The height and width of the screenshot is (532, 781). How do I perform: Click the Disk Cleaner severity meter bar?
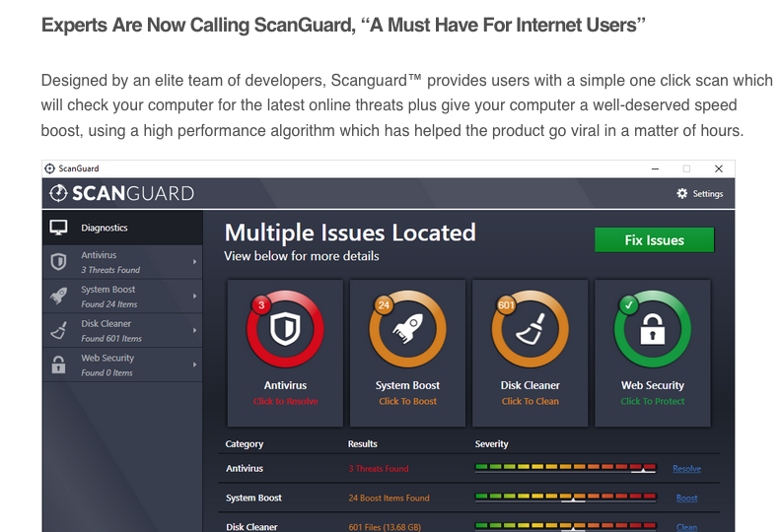tap(565, 526)
